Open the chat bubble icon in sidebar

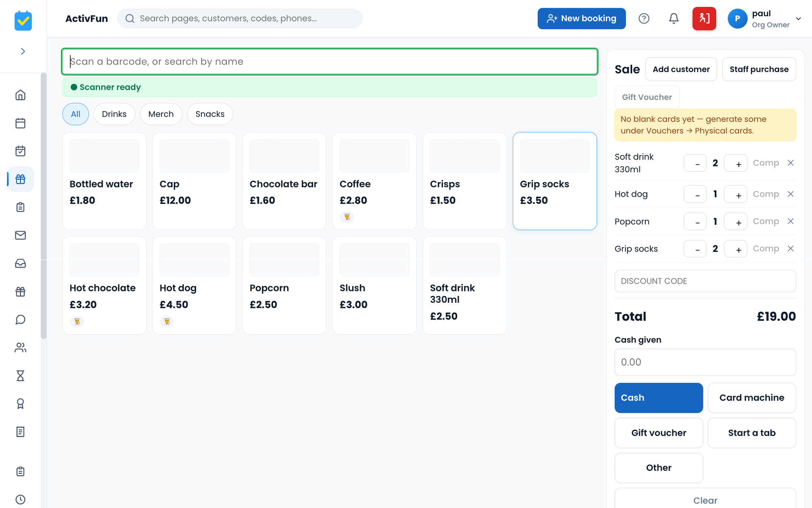tap(20, 319)
